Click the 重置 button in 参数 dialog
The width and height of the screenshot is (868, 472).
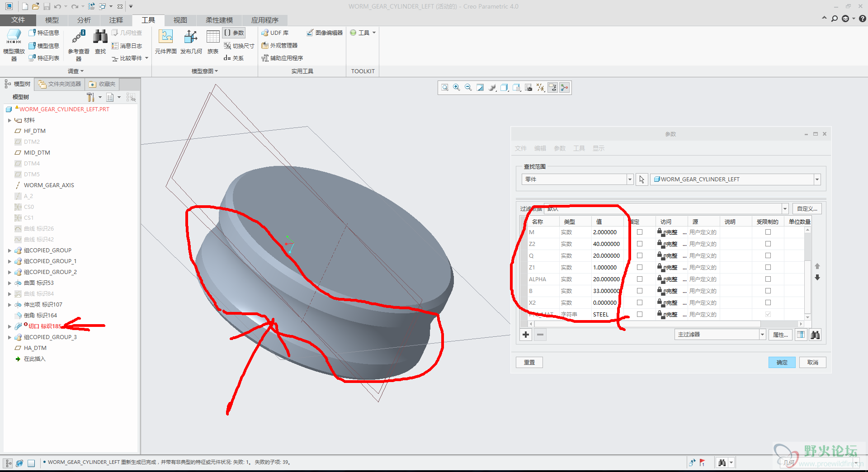(x=529, y=362)
